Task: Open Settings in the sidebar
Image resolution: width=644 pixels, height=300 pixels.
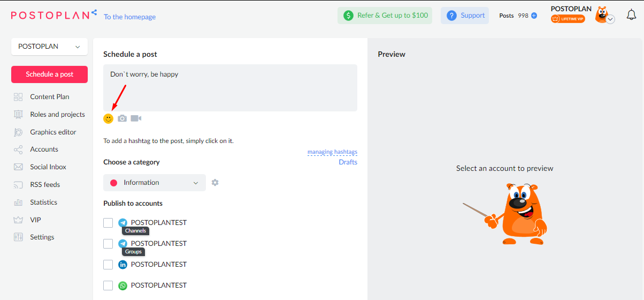Action: 42,237
